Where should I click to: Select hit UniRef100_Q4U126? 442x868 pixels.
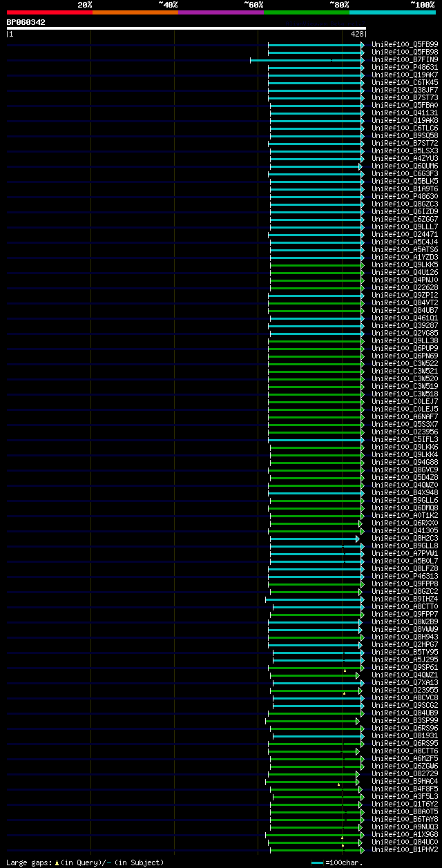pos(405,273)
